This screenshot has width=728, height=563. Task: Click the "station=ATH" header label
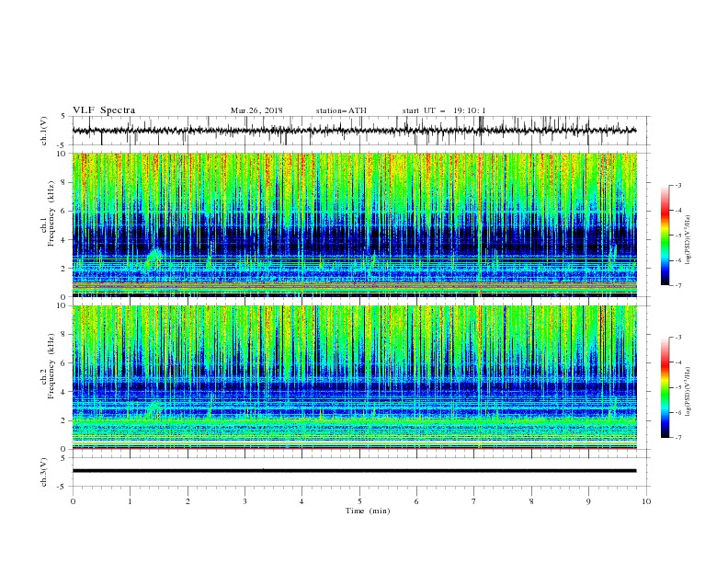coord(341,110)
